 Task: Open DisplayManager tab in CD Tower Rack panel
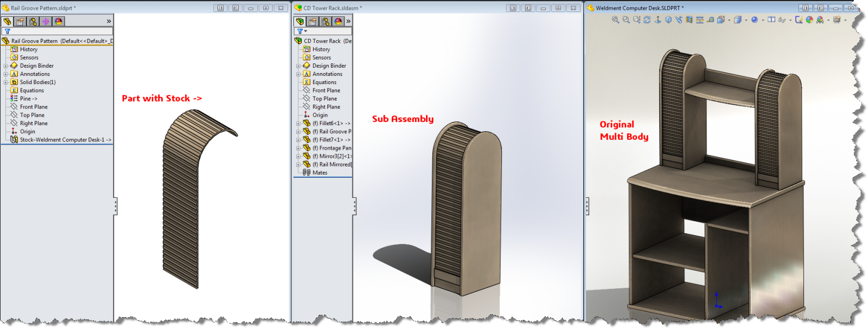pyautogui.click(x=339, y=22)
